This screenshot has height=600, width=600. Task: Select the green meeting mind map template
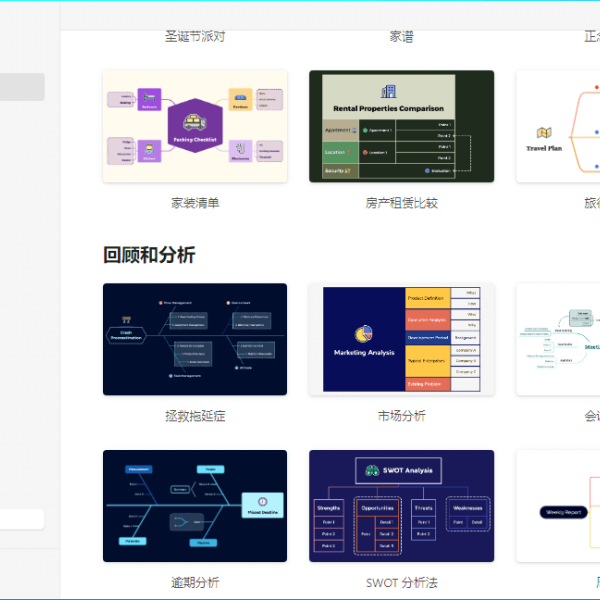558,339
